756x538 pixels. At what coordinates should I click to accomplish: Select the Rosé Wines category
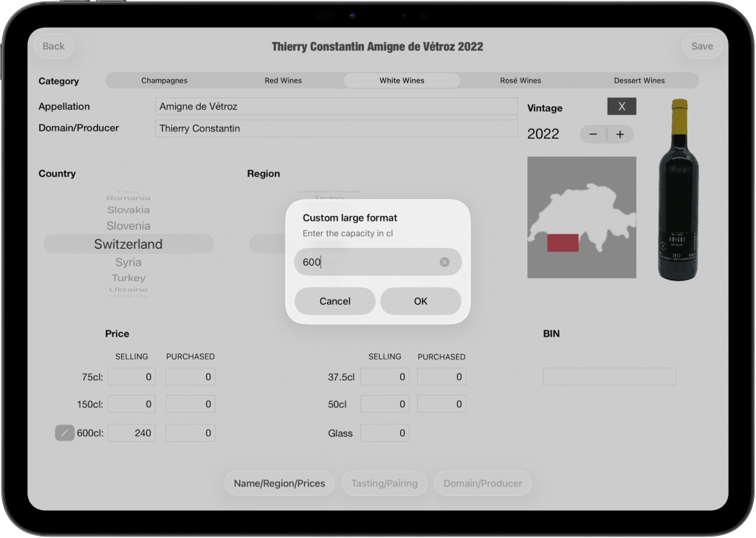click(520, 80)
